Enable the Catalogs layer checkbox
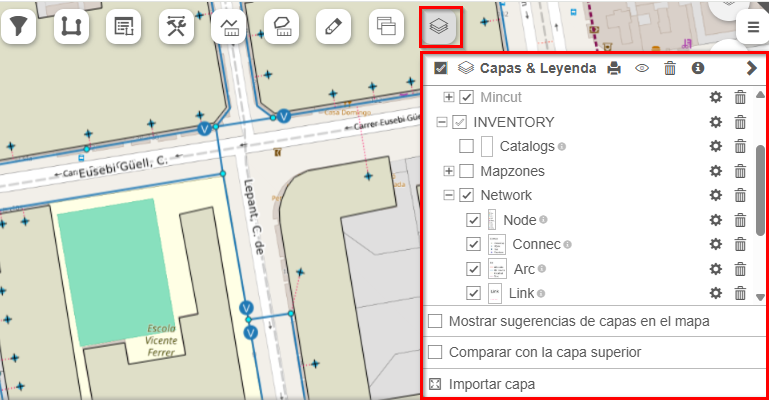This screenshot has height=400, width=769. pos(466,147)
